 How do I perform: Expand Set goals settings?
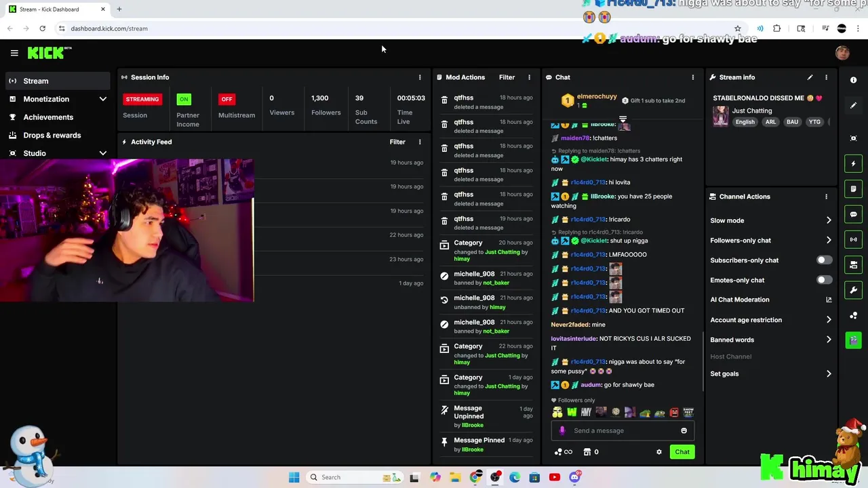(x=770, y=373)
